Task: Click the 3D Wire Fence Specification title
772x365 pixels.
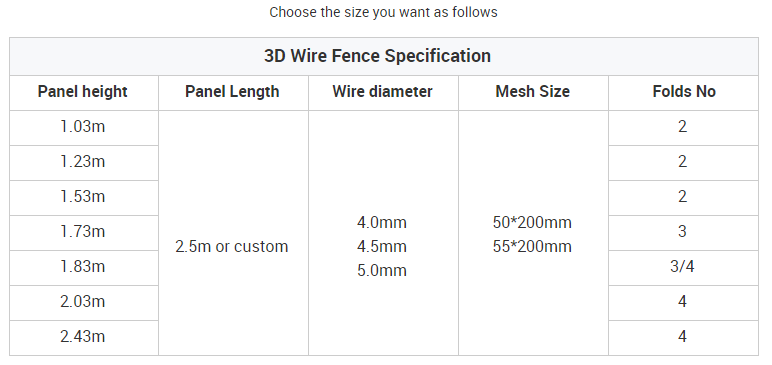Action: click(x=377, y=56)
